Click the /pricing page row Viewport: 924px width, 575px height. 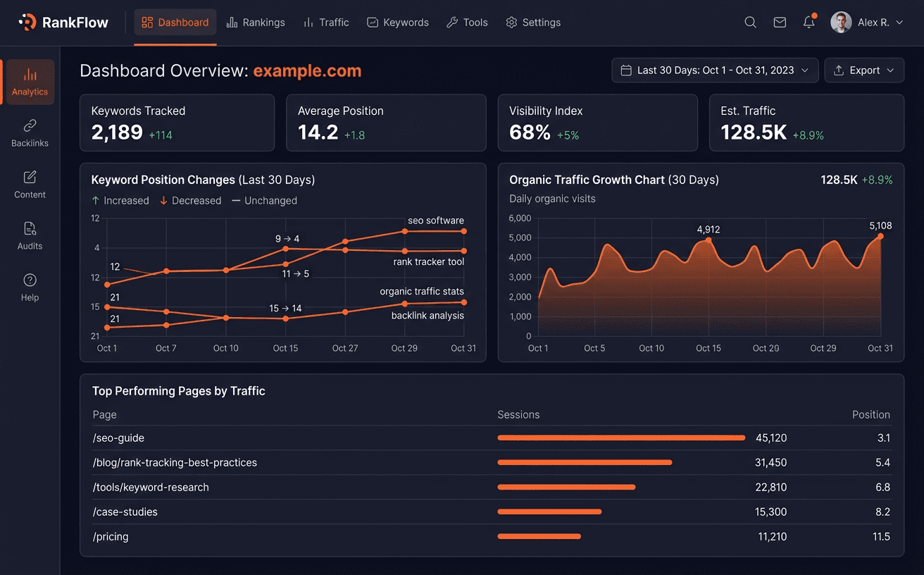(x=492, y=537)
